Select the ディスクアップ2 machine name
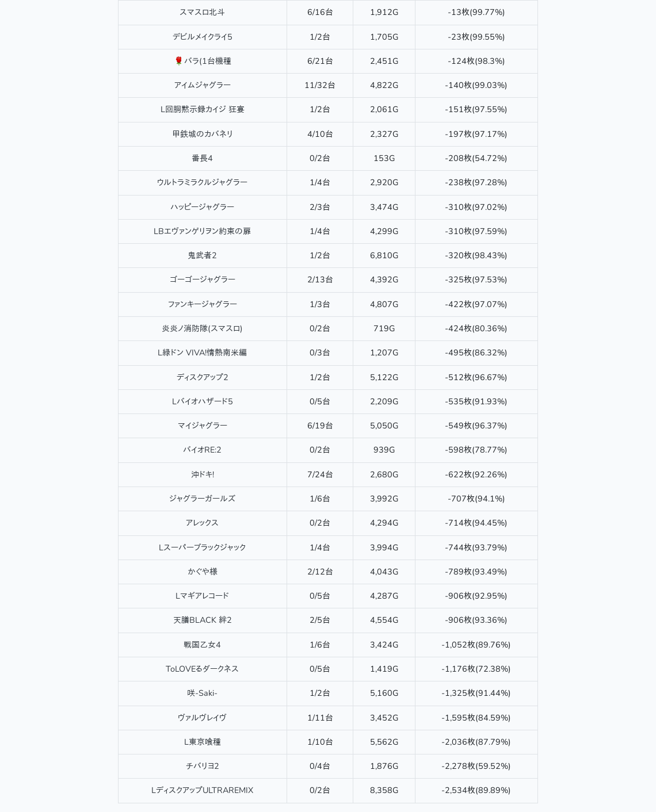Image resolution: width=656 pixels, height=812 pixels. coord(202,377)
